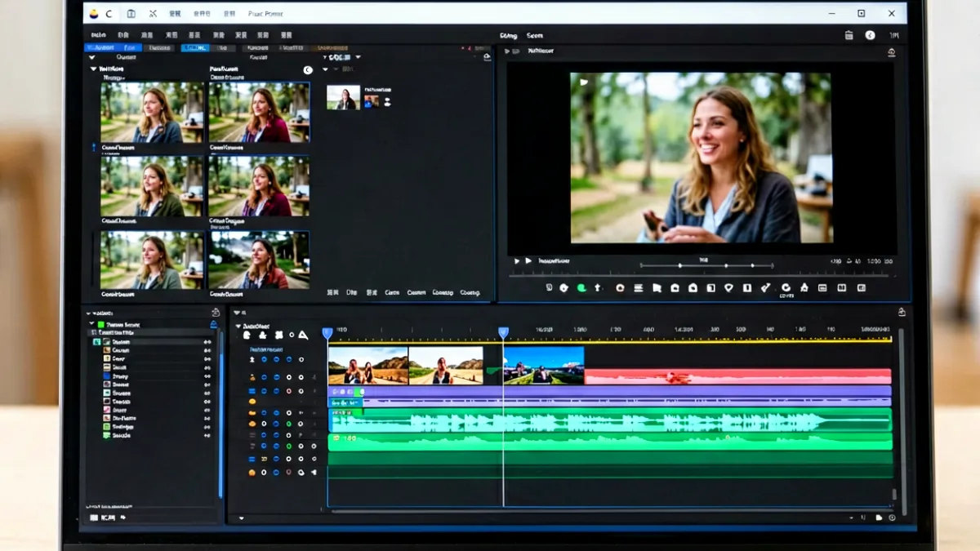Viewport: 980px width, 551px height.
Task: Select the timeline clip showing two women
Action: point(367,366)
